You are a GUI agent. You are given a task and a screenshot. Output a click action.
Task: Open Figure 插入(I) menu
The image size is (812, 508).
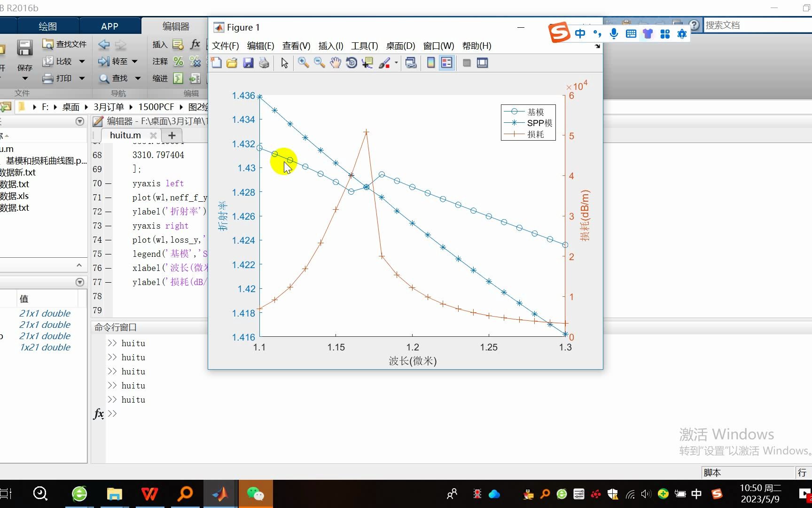pyautogui.click(x=331, y=46)
